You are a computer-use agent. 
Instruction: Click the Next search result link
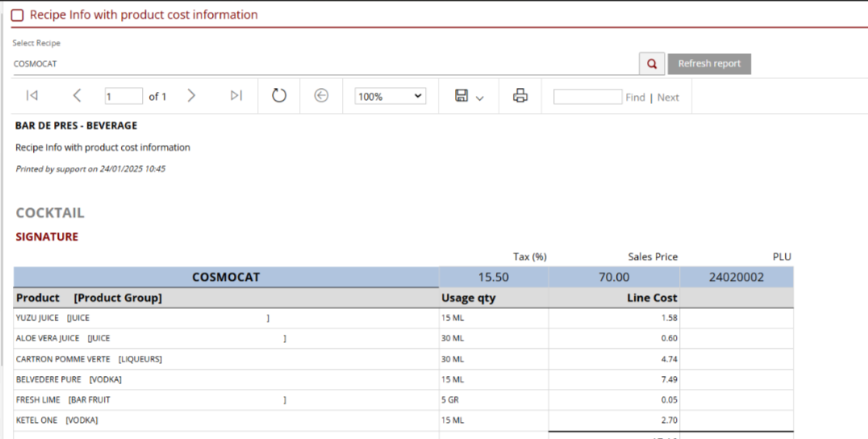pyautogui.click(x=668, y=98)
